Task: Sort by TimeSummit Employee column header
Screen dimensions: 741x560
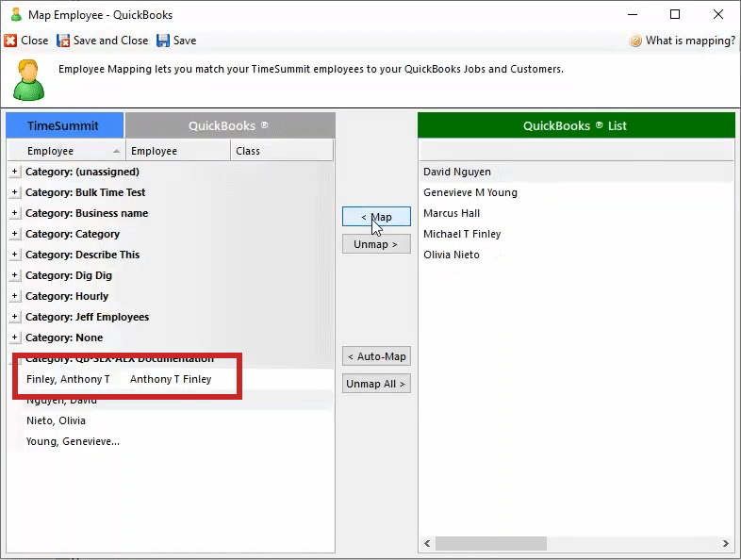Action: coord(67,151)
